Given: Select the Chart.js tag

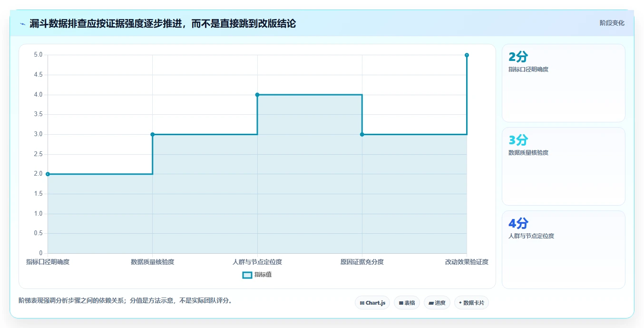Looking at the screenshot, I should (x=372, y=303).
